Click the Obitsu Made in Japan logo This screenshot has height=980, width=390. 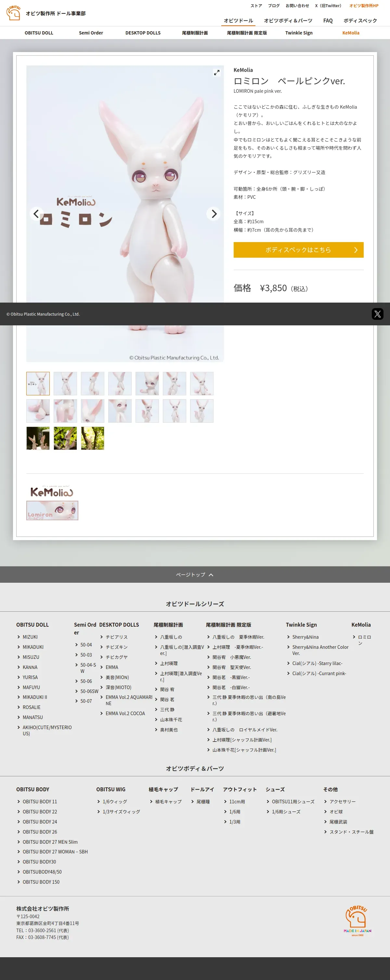click(x=357, y=921)
